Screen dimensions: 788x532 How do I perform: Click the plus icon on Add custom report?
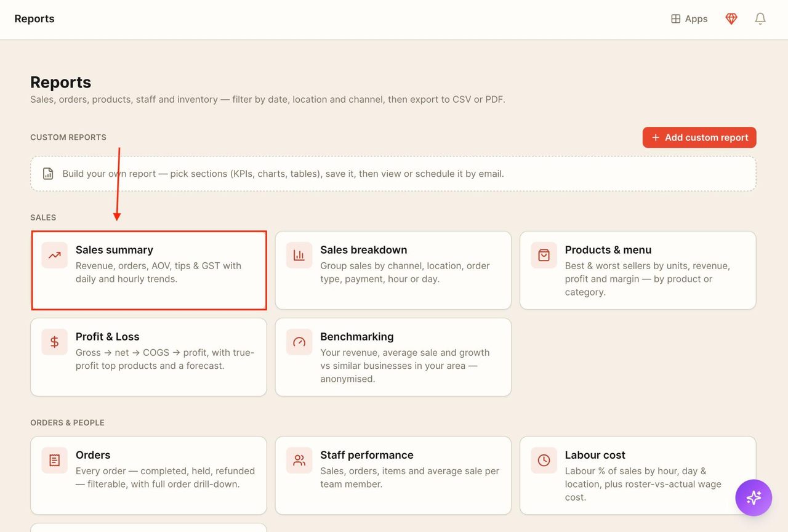point(656,137)
